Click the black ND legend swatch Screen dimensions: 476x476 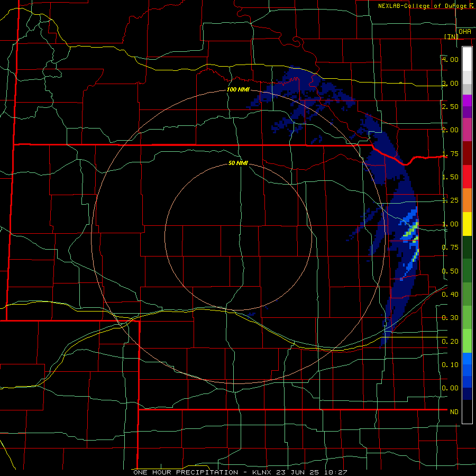click(x=467, y=411)
